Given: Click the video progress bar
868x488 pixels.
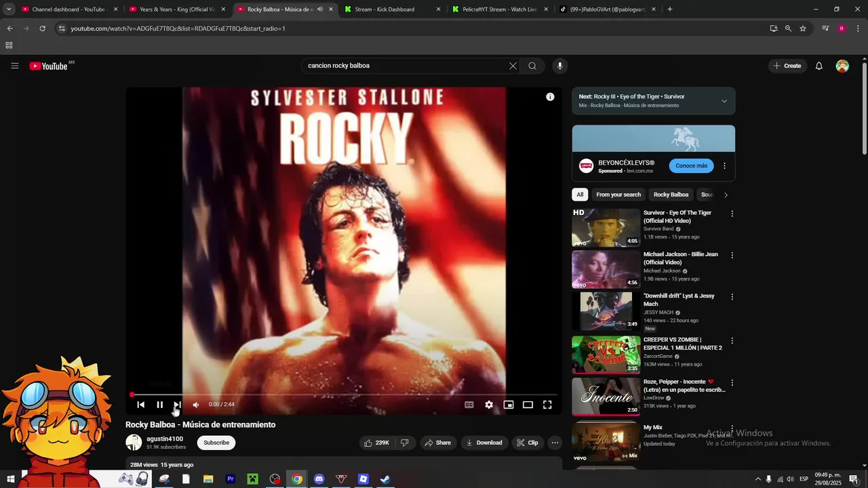Looking at the screenshot, I should coord(344,394).
